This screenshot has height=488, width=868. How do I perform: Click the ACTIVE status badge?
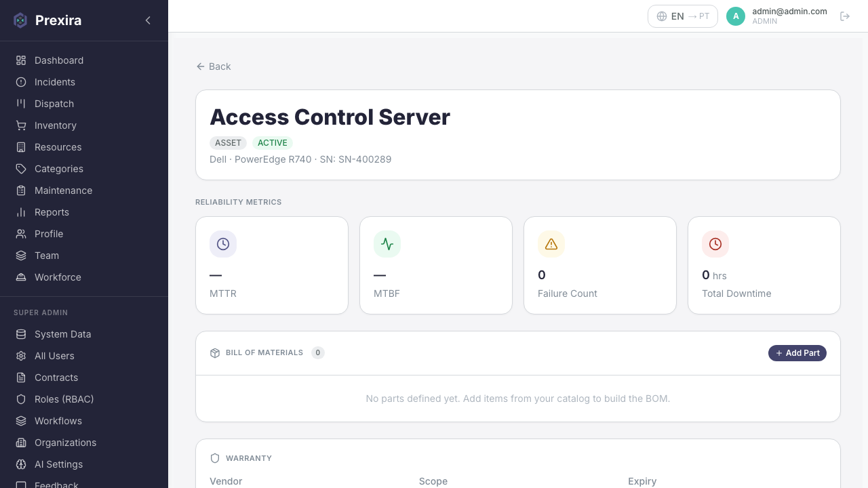pyautogui.click(x=273, y=143)
